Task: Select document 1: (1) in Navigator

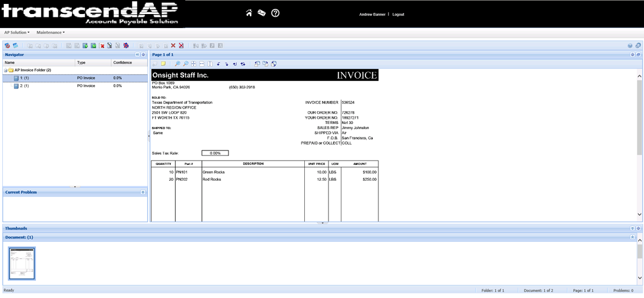Action: (75, 78)
